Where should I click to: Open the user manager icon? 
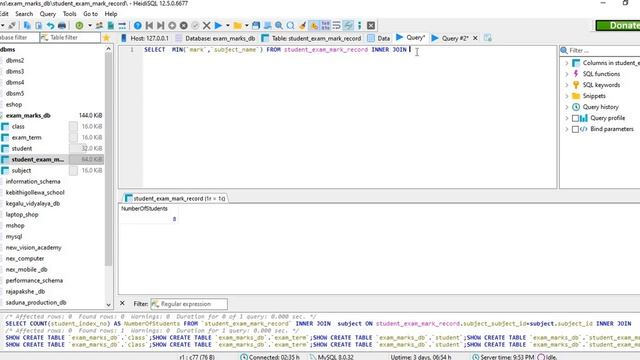click(x=99, y=25)
